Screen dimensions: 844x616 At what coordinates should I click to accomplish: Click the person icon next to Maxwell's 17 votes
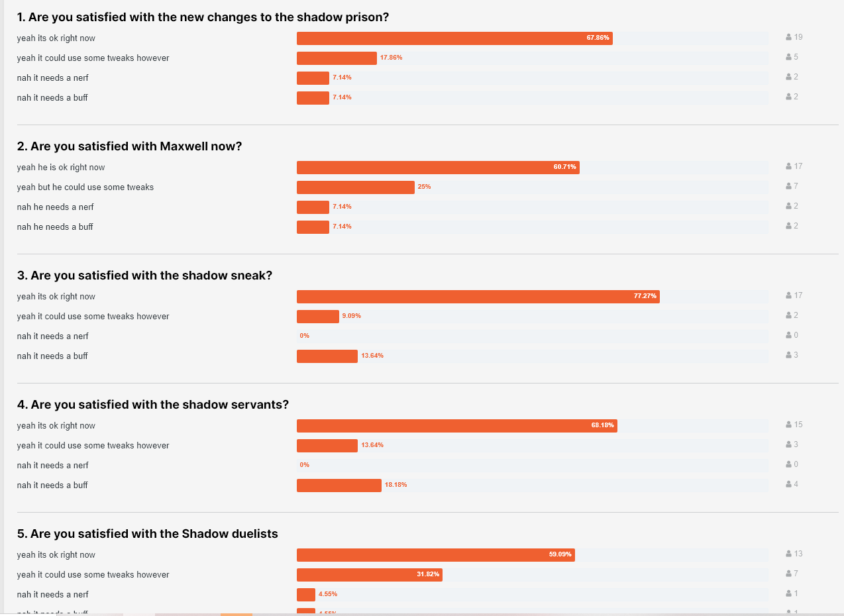(x=788, y=167)
